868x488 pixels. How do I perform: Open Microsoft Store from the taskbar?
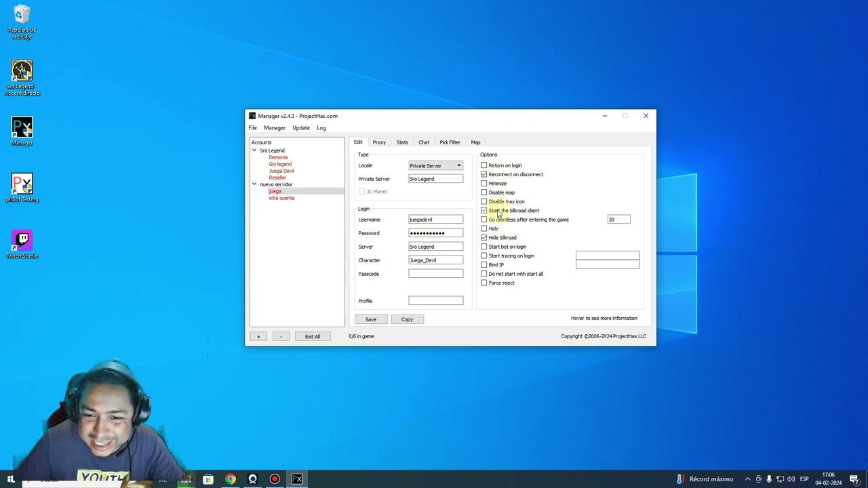point(208,479)
